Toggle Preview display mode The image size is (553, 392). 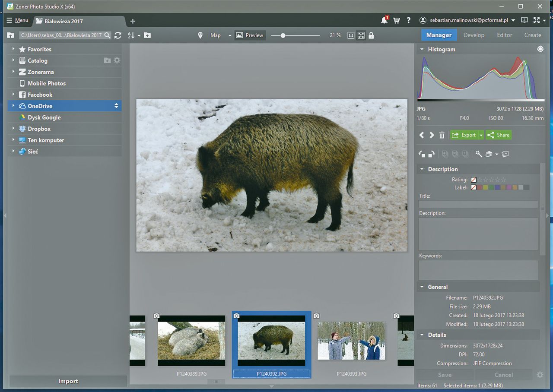[250, 35]
